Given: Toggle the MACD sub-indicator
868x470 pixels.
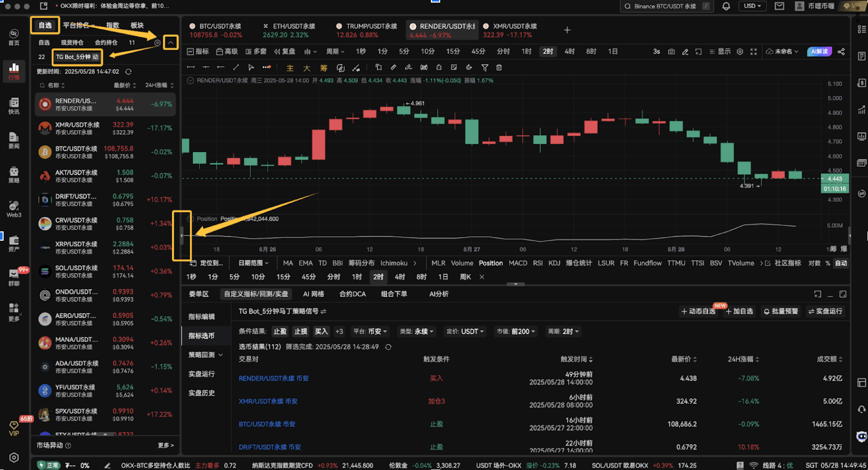Looking at the screenshot, I should coord(518,263).
